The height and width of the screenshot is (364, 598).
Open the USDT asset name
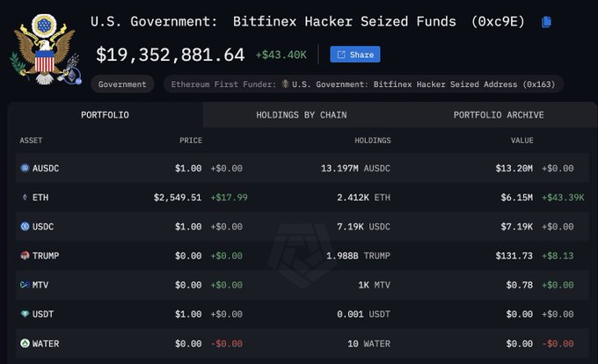tap(43, 314)
